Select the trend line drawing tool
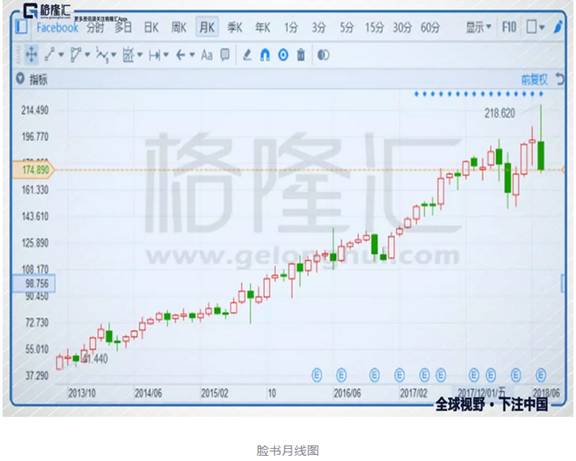Viewport: 576px width, 461px height. coord(50,55)
